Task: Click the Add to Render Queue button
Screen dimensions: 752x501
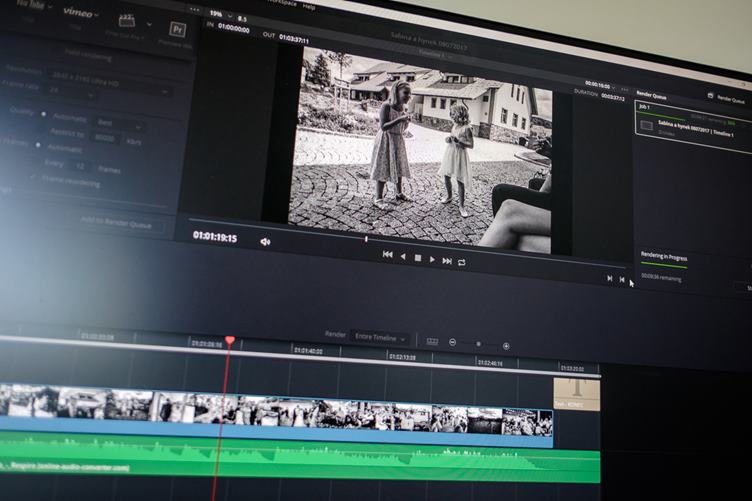Action: click(x=117, y=223)
